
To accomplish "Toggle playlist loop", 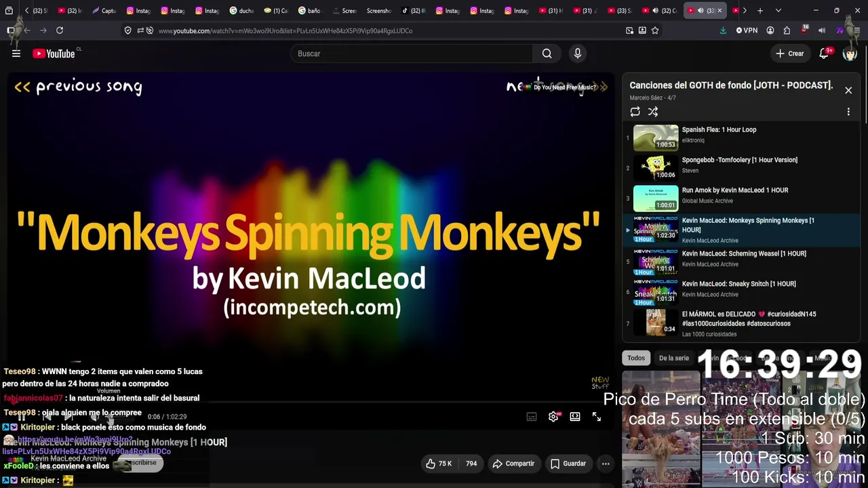I will coord(635,112).
